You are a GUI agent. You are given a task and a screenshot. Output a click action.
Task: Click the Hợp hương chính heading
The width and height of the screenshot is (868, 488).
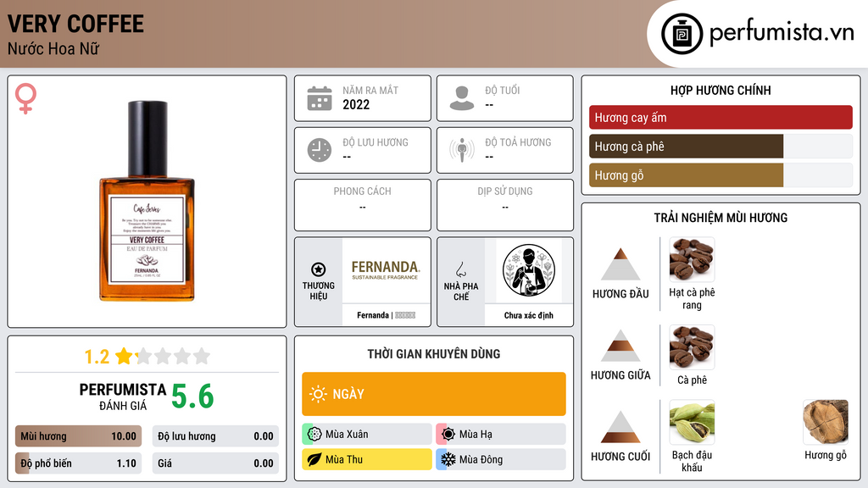point(721,90)
